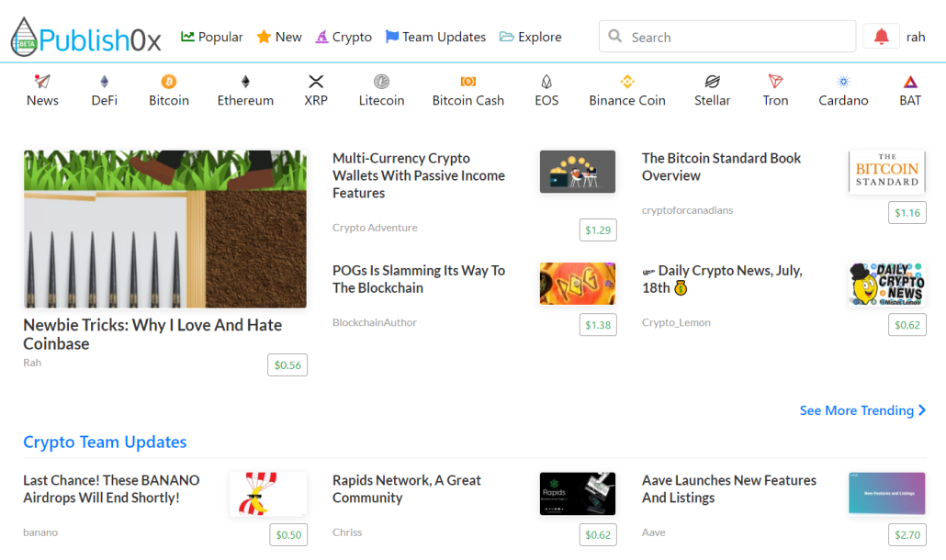946x560 pixels.
Task: Open the crypto wallets article thumbnail
Action: pos(578,172)
